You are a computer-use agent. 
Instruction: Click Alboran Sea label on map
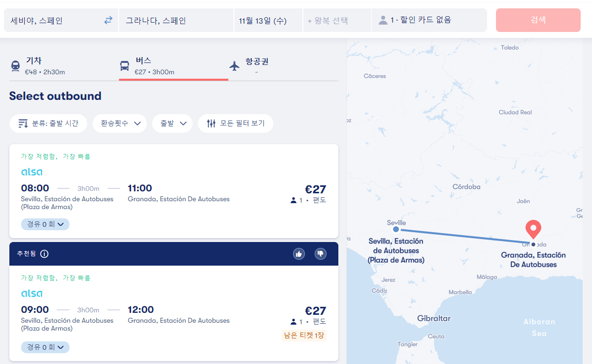click(x=539, y=328)
